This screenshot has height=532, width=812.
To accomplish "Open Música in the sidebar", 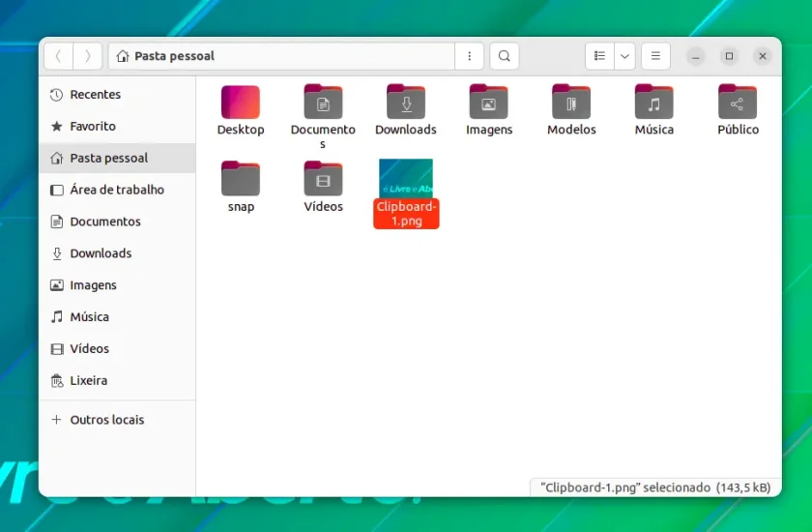I will [117, 316].
